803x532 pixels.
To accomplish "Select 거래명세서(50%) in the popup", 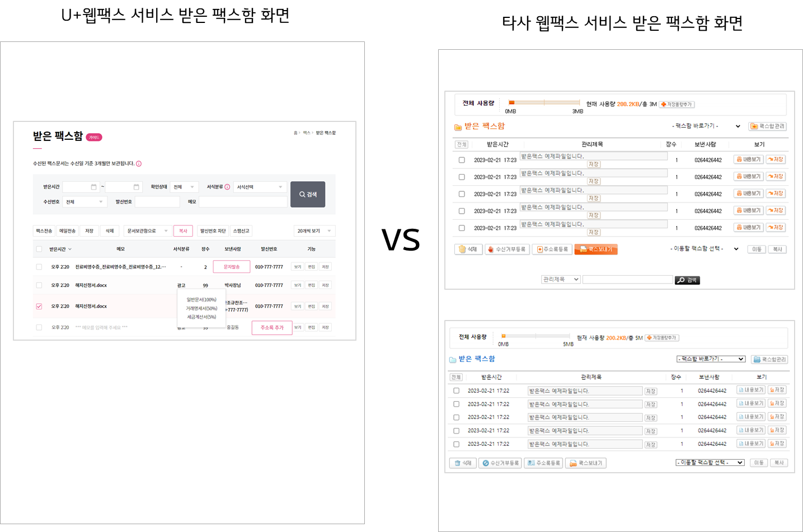I will 201,308.
